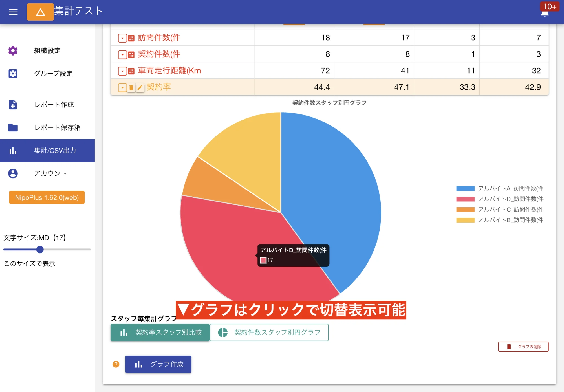The image size is (564, 392).
Task: Open レポート保存箱 in the sidebar
Action: 58,128
